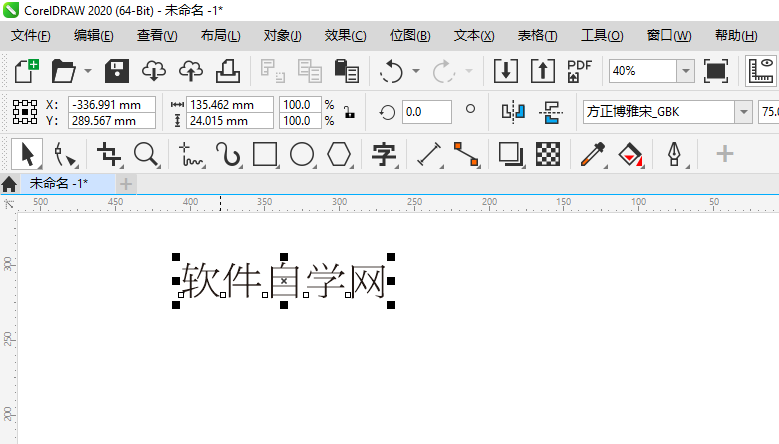Save the document with floppy icon

(117, 71)
